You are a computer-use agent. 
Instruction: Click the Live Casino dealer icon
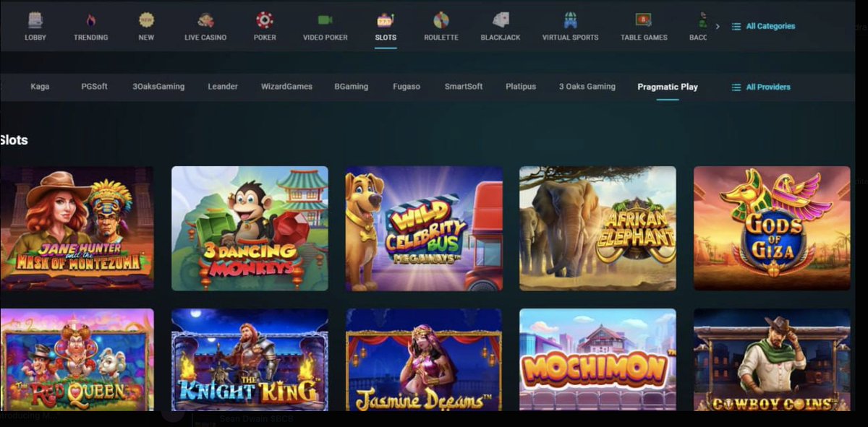(205, 20)
